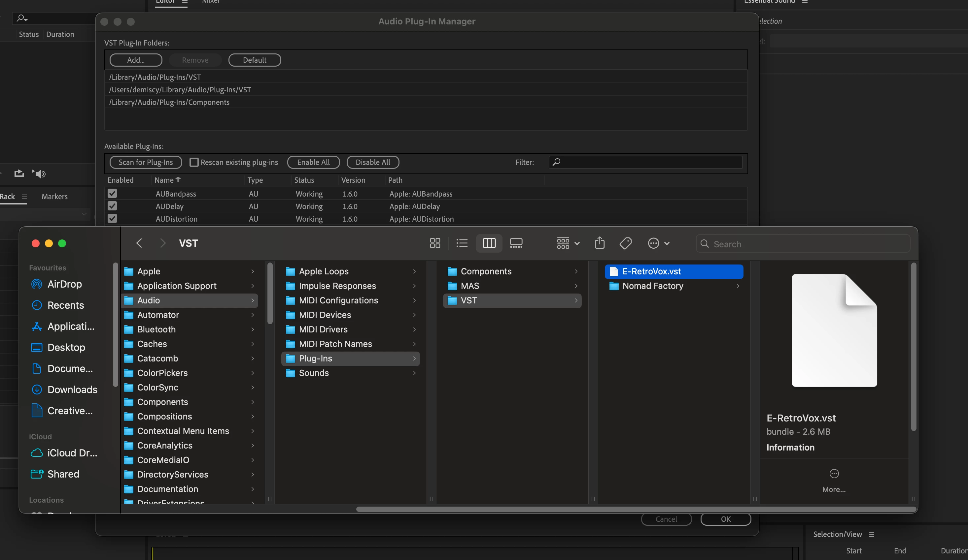Image resolution: width=968 pixels, height=560 pixels.
Task: Open the ellipsis action menu dropdown
Action: (x=658, y=243)
